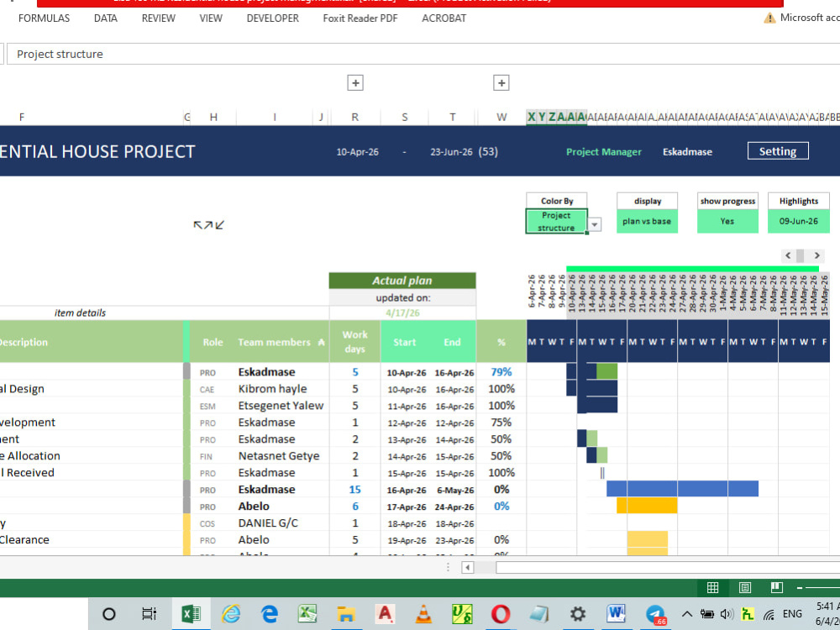The image size is (840, 630).
Task: Open Settings gear on the taskbar
Action: click(578, 614)
